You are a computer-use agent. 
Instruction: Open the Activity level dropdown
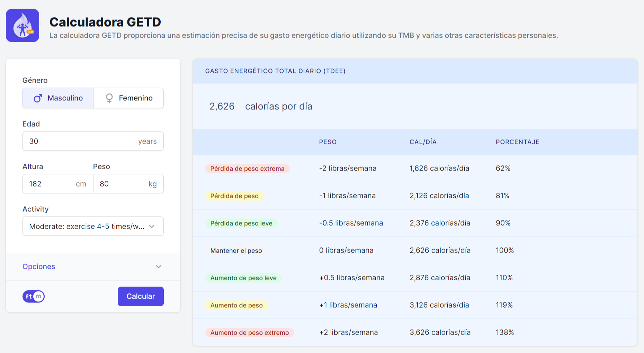coord(87,226)
